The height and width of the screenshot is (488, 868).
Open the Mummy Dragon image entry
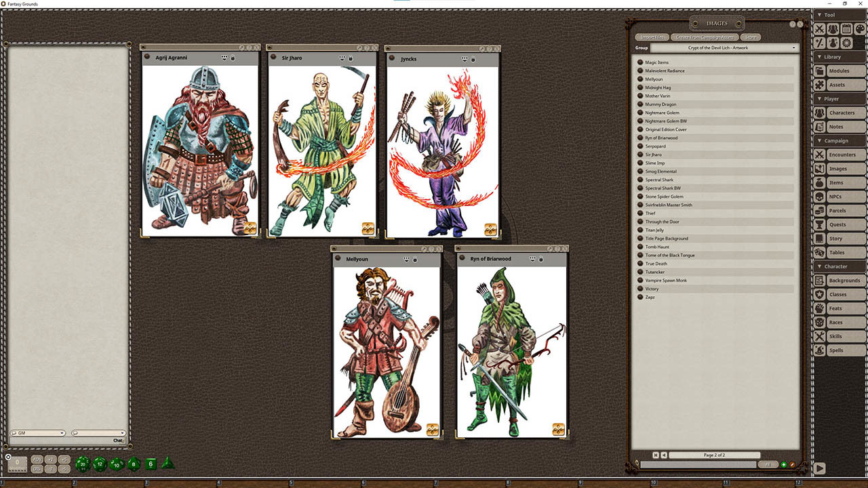(660, 104)
